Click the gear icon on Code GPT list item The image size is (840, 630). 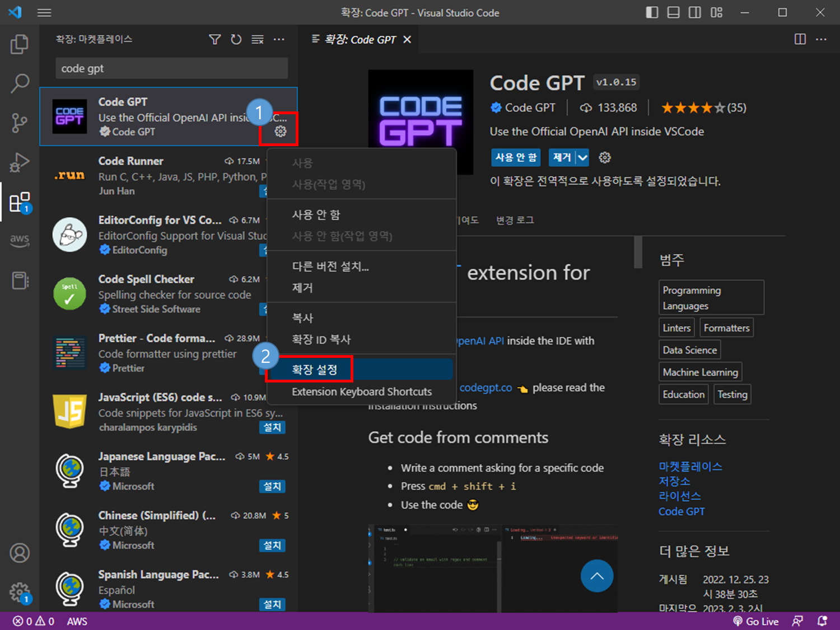click(281, 131)
